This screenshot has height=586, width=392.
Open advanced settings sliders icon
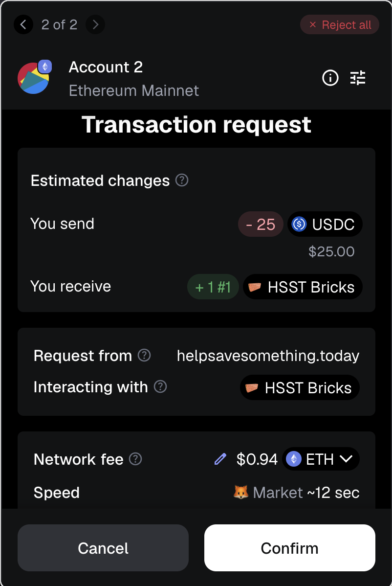click(x=358, y=78)
